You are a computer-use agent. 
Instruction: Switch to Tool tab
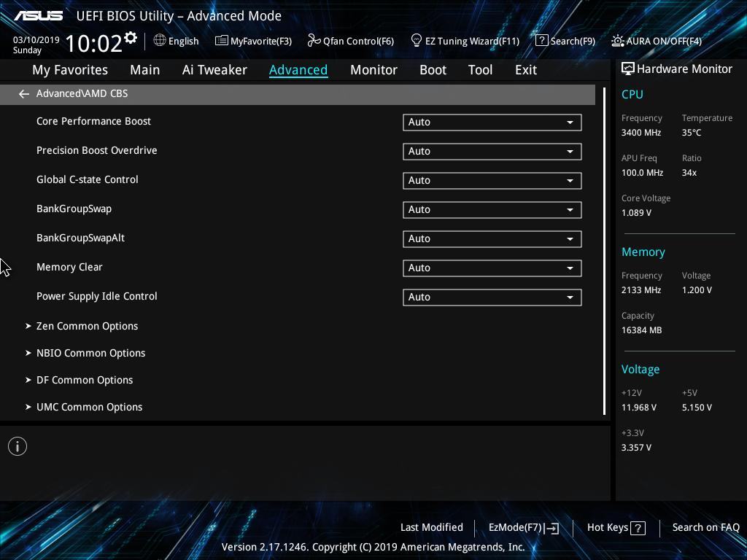pos(480,70)
